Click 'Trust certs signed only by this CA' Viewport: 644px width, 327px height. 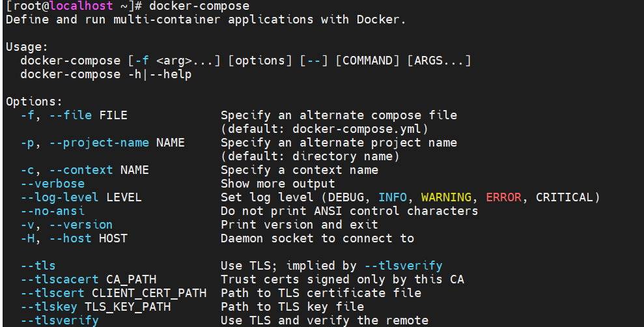tap(343, 279)
